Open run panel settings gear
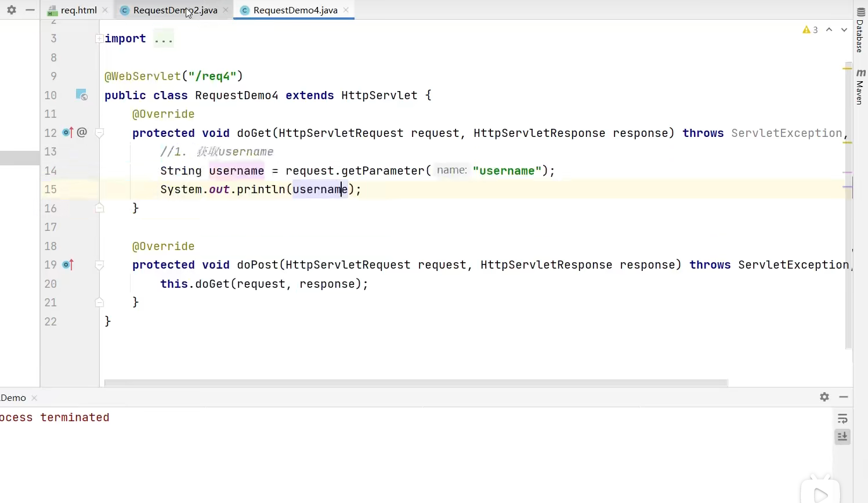The width and height of the screenshot is (868, 503). [824, 397]
